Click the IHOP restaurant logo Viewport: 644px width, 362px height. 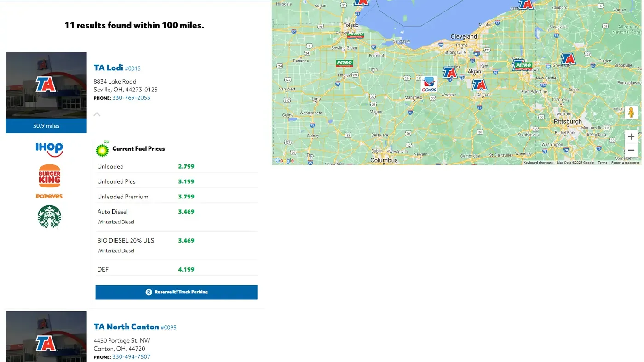click(49, 149)
